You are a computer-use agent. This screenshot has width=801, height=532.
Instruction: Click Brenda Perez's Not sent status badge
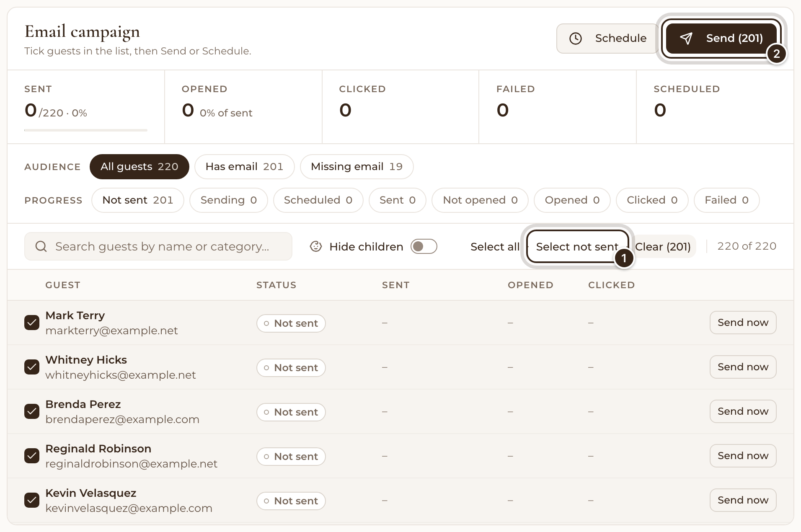point(291,412)
